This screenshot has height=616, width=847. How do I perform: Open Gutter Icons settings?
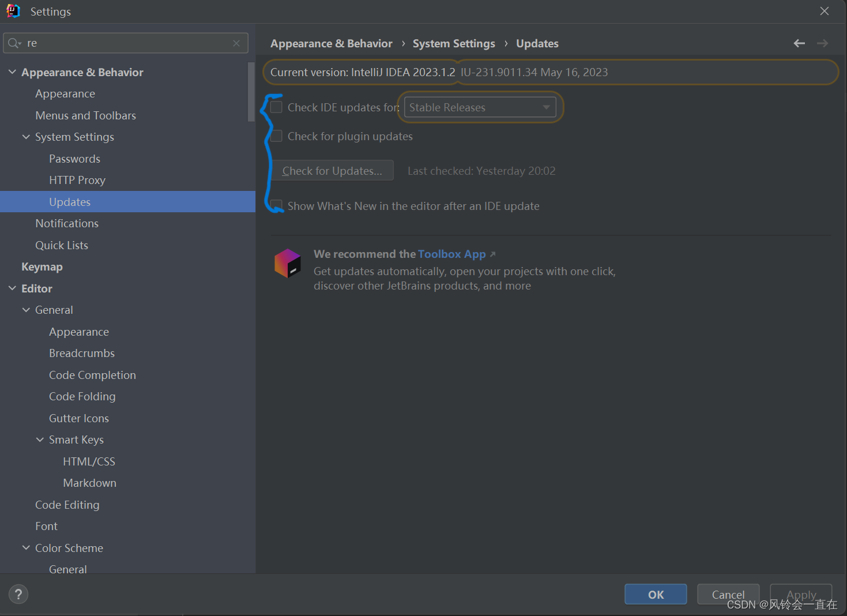(79, 418)
